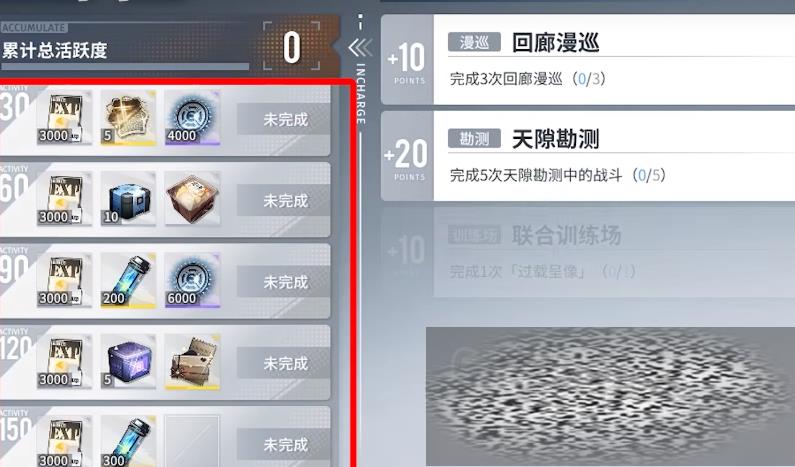Viewport: 795px width, 467px height.
Task: Click the food box reward in tier 60
Action: (192, 199)
